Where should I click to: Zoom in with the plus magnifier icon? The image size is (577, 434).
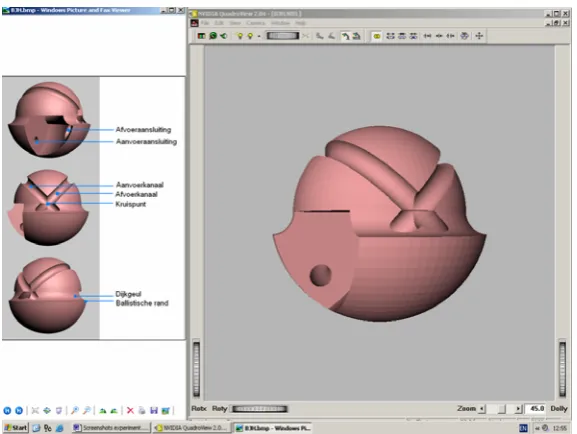tap(75, 410)
